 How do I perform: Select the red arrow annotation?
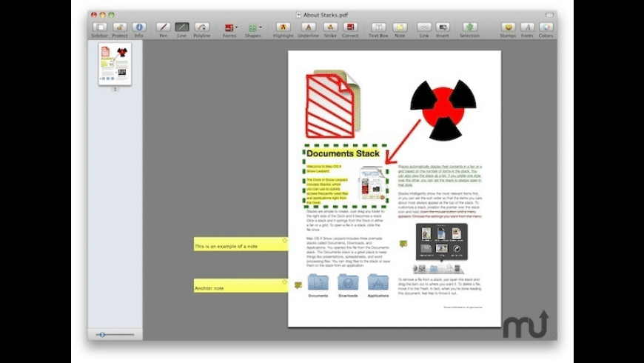pos(403,141)
